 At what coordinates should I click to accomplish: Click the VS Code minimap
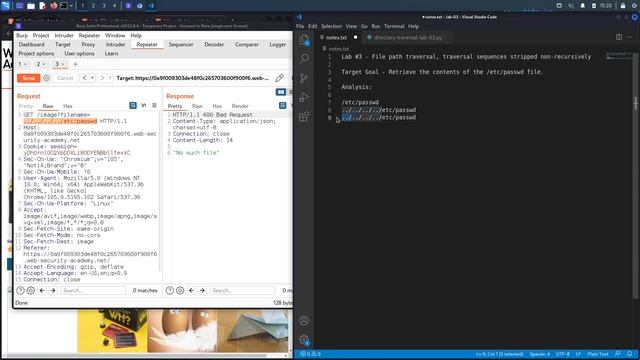point(619,56)
